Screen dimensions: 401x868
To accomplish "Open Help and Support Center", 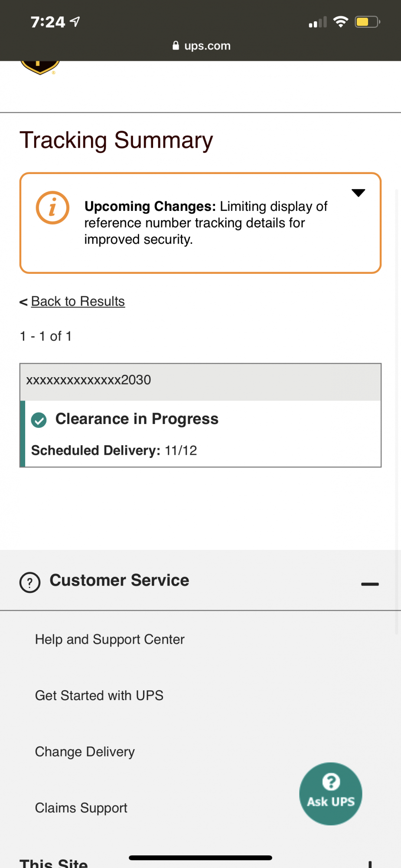I will [x=110, y=639].
